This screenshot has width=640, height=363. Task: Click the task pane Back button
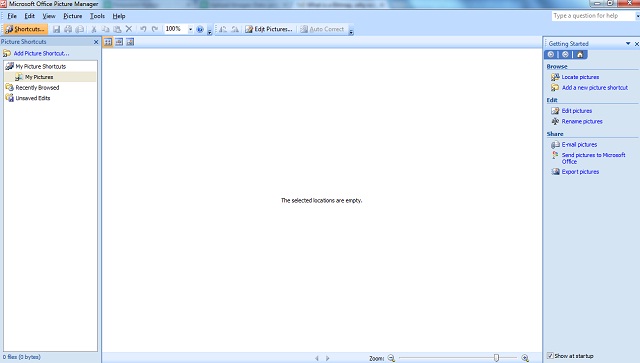point(551,54)
